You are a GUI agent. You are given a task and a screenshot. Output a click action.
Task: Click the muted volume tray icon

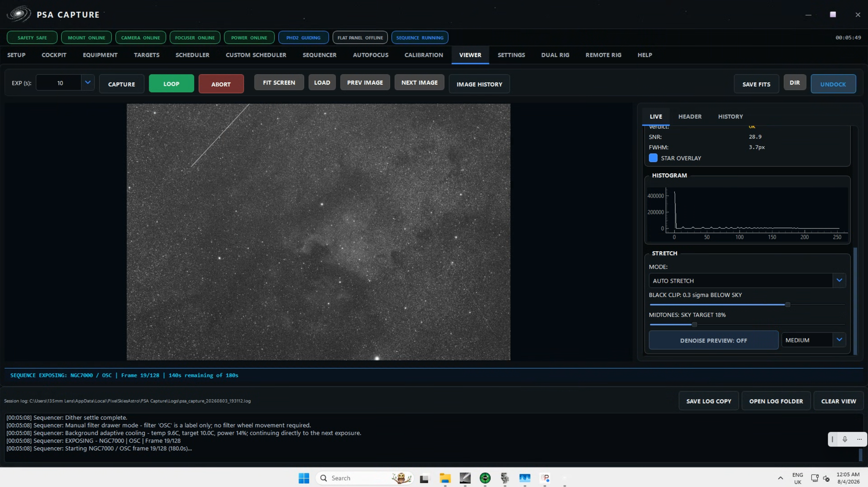(x=826, y=479)
